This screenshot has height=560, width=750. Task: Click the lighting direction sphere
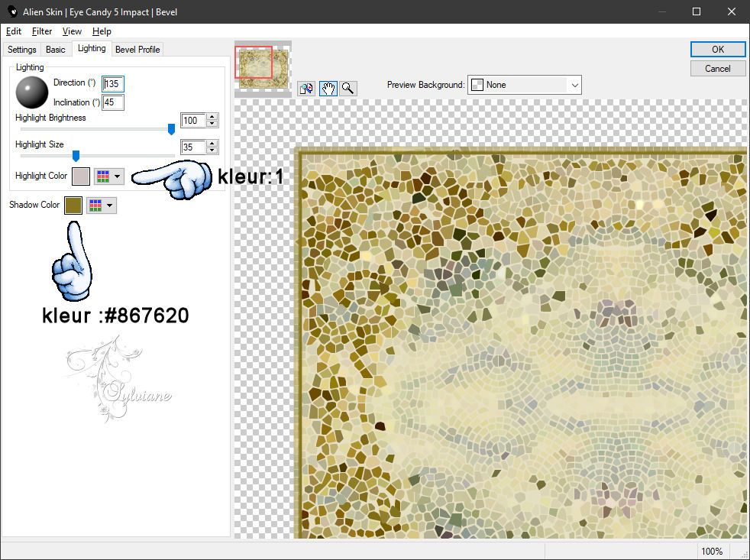tap(31, 92)
